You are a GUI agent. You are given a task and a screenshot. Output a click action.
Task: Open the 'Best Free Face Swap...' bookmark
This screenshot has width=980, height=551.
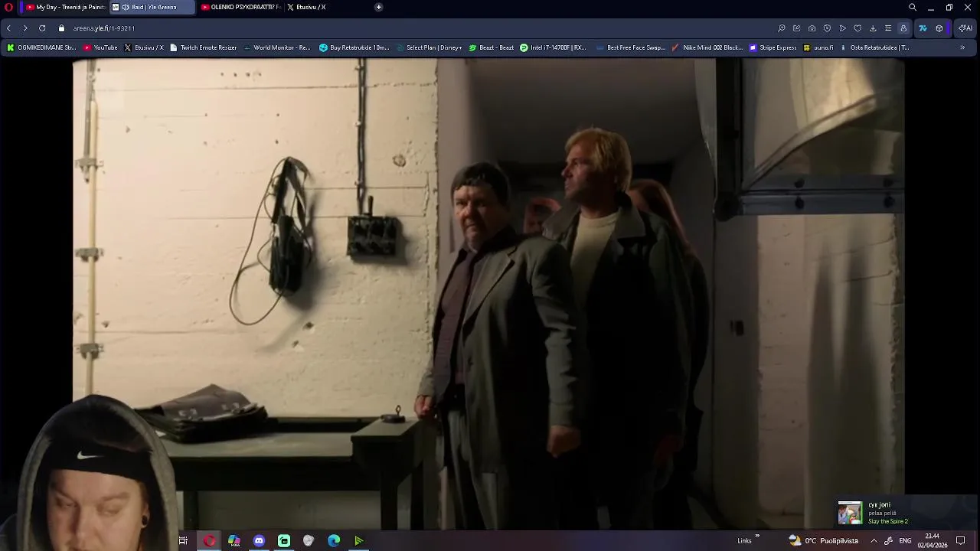pyautogui.click(x=630, y=47)
